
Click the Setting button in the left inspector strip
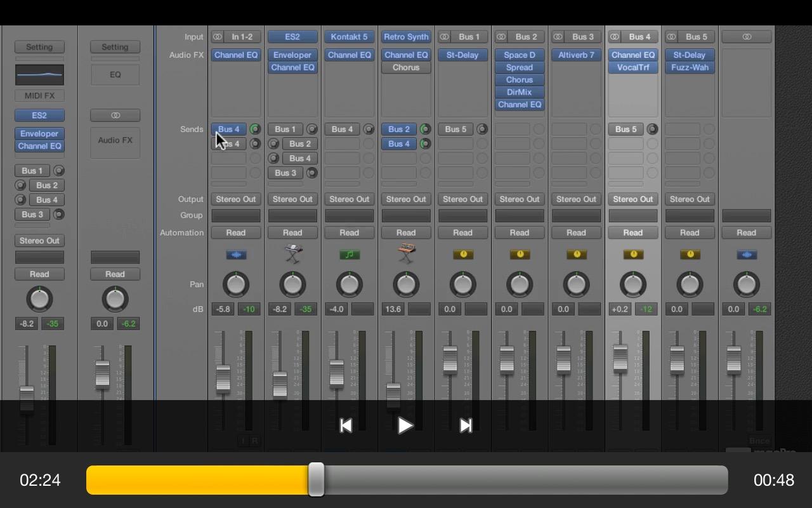pos(39,47)
